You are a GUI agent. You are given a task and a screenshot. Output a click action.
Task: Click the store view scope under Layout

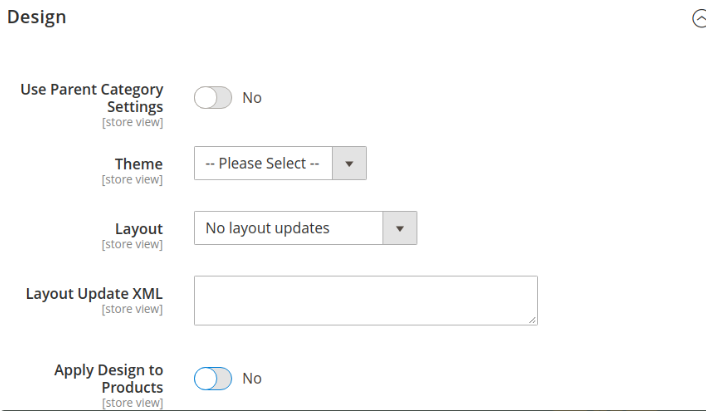coord(132,244)
